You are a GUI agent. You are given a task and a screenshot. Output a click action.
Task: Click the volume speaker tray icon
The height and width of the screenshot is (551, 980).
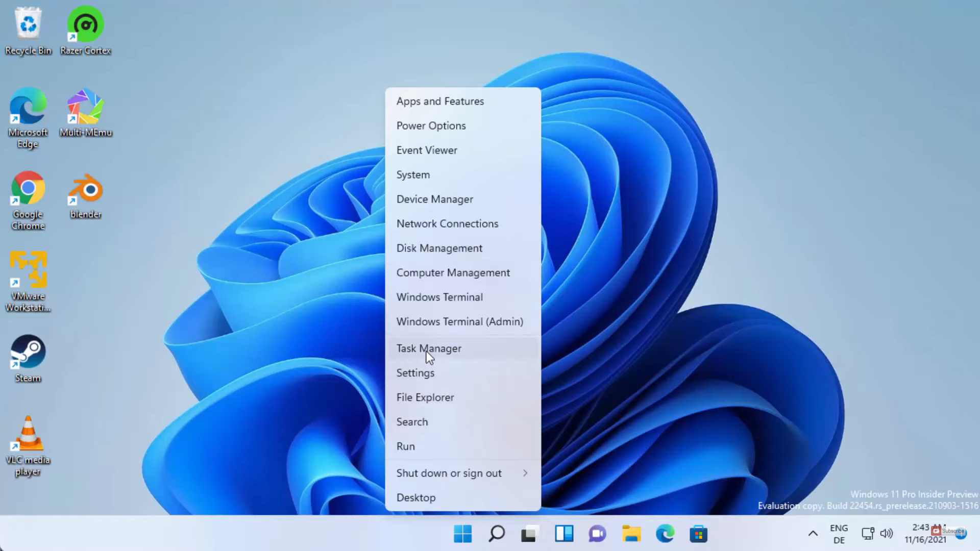(887, 534)
